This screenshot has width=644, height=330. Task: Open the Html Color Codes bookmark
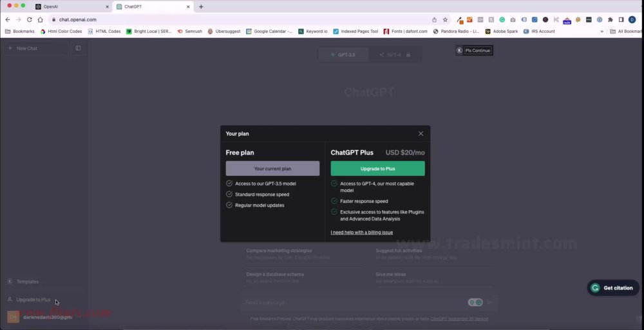point(61,31)
